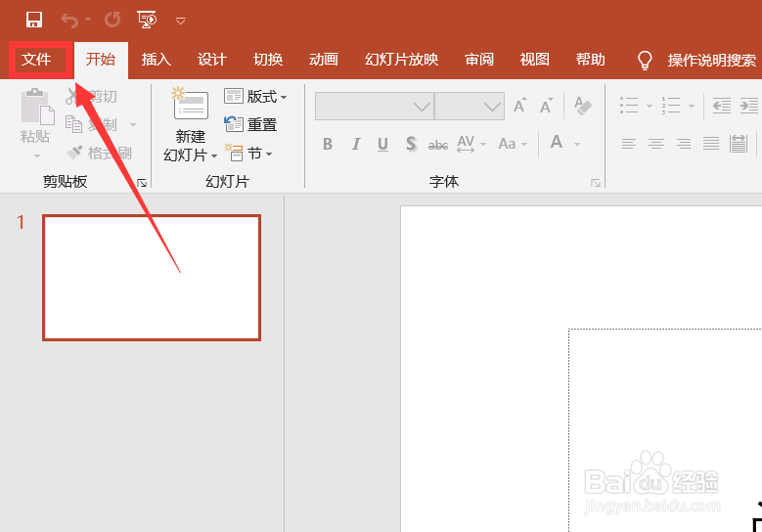Toggle Strikethrough formatting
Image resolution: width=762 pixels, height=532 pixels.
(438, 145)
